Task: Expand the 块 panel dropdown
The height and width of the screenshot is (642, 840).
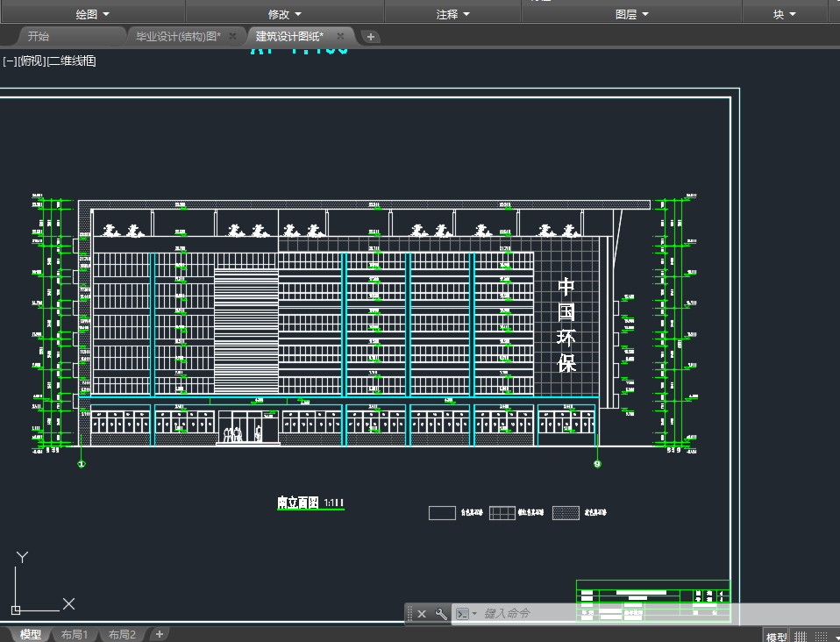Action: 784,14
